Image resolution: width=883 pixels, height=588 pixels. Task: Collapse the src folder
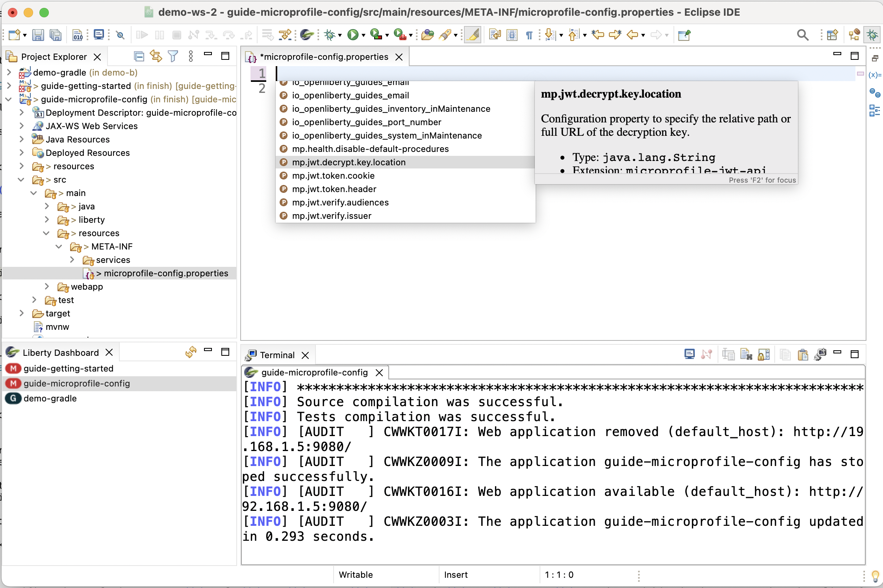(22, 179)
